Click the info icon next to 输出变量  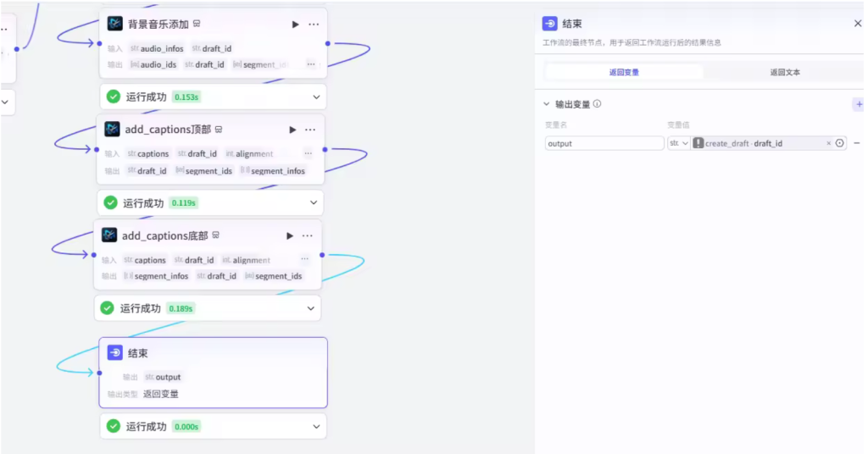coord(598,104)
